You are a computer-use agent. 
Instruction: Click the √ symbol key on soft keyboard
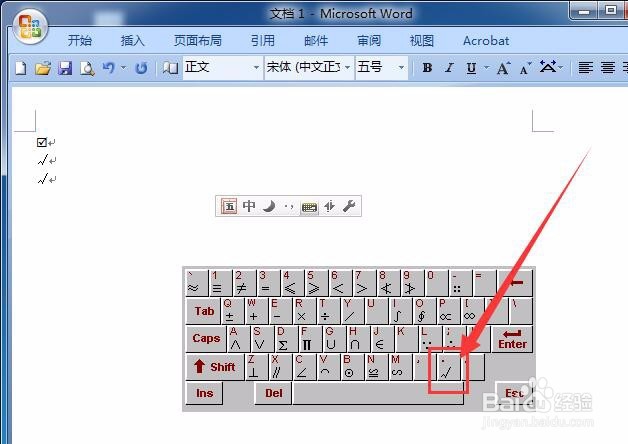[450, 367]
